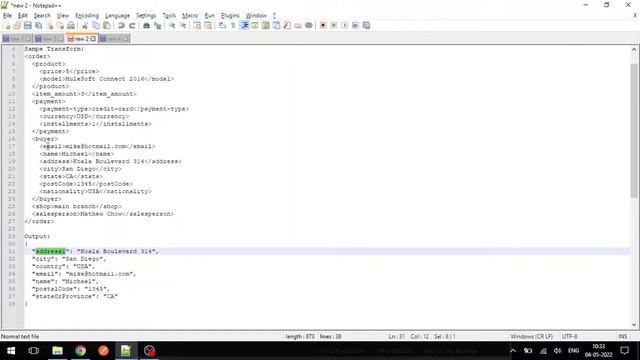The height and width of the screenshot is (360, 640).
Task: Click Windows (CR LF) in status bar
Action: [x=531, y=336]
